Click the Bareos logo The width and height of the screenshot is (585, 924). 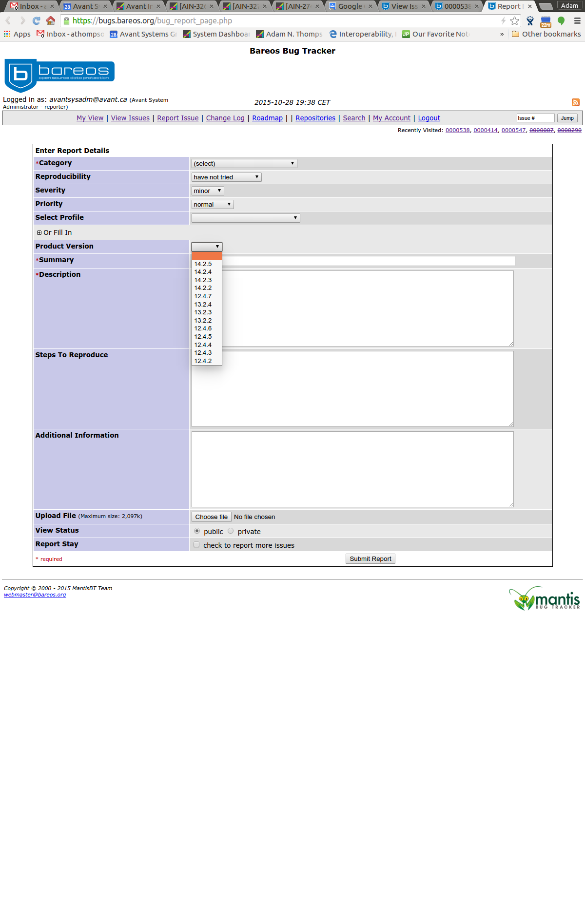click(59, 75)
